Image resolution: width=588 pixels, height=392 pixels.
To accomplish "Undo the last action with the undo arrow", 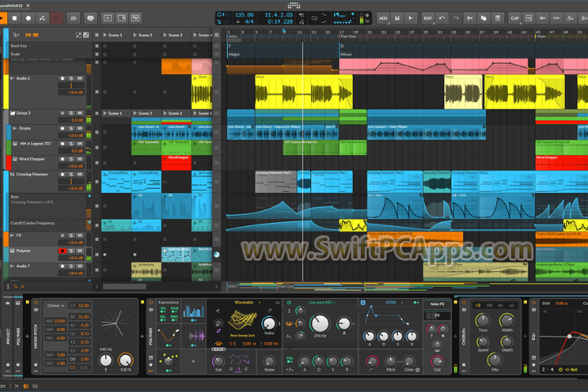I will click(442, 18).
